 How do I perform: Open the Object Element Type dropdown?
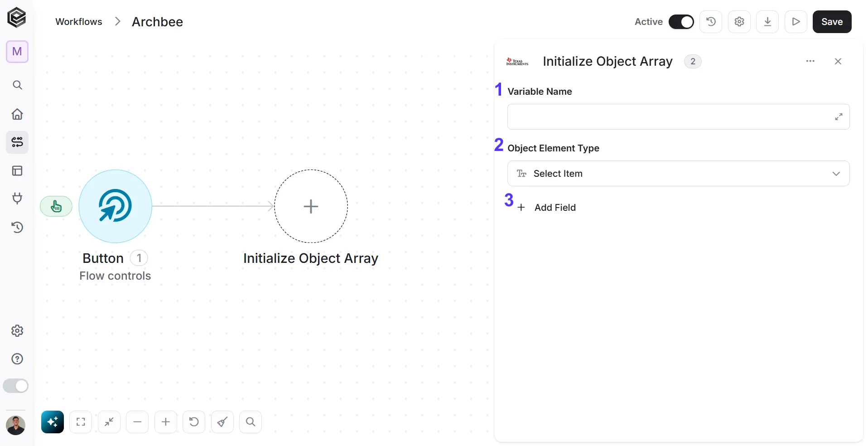pyautogui.click(x=678, y=174)
